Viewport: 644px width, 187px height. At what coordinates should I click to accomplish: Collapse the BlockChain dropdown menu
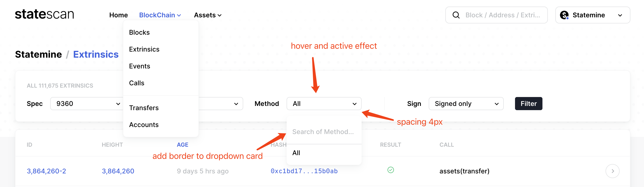pyautogui.click(x=160, y=15)
